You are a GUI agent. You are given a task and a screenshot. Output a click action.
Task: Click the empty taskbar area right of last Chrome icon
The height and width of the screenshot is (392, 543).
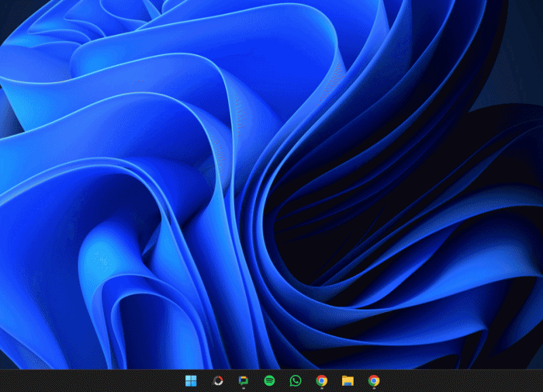[462, 380]
